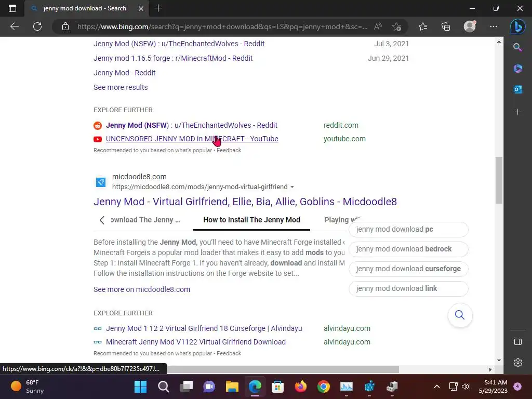This screenshot has height=399, width=532.
Task: Open taskbar Search
Action: (163, 387)
